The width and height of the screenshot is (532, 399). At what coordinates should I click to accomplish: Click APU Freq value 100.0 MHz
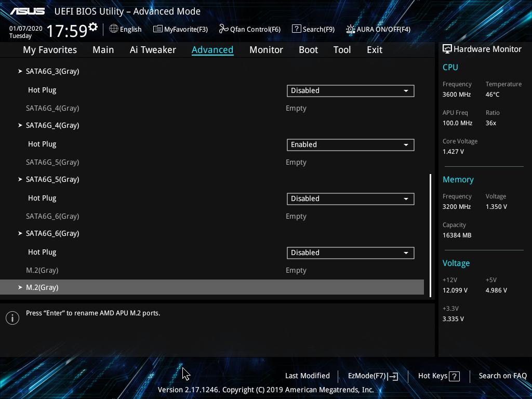[457, 123]
